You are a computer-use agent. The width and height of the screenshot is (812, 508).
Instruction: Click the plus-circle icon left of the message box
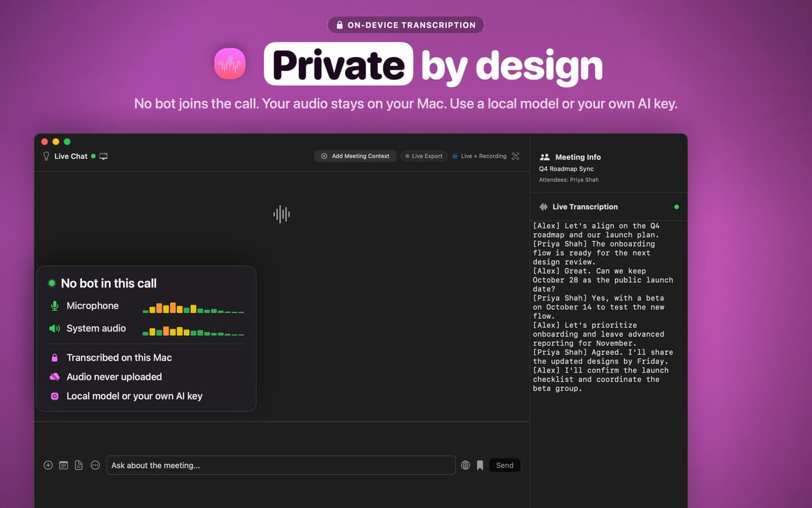coord(48,465)
